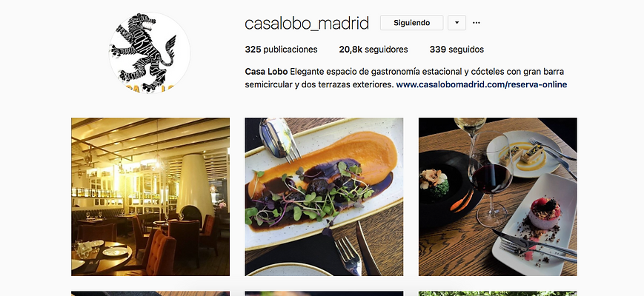
Task: Open the orange puree dish photo
Action: 324,197
